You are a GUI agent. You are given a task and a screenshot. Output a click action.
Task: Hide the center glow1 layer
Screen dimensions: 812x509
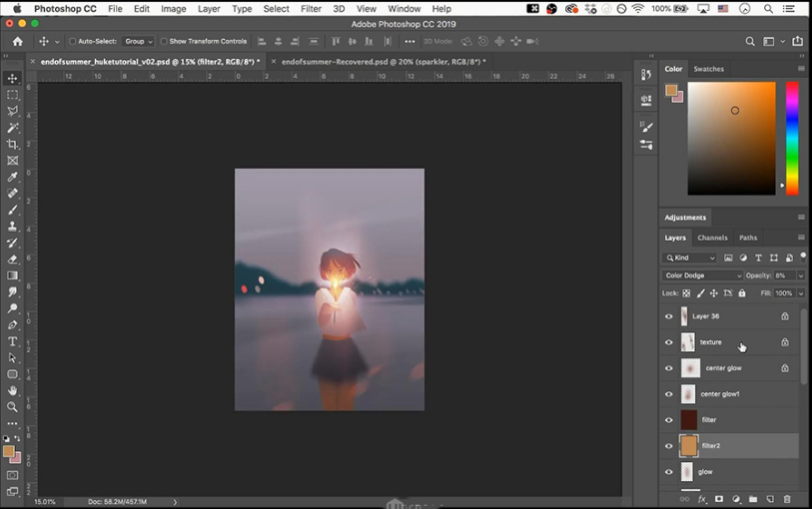669,394
